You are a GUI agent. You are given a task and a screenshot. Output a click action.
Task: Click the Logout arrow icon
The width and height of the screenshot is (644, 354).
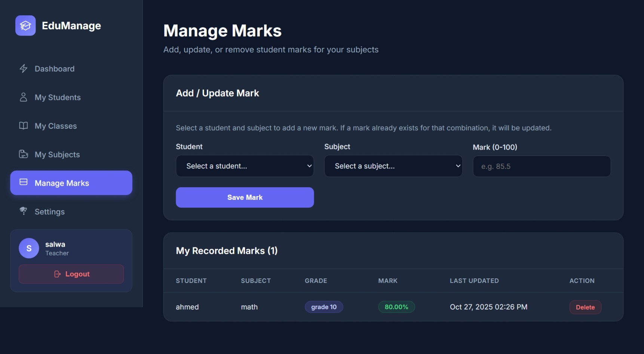[57, 274]
